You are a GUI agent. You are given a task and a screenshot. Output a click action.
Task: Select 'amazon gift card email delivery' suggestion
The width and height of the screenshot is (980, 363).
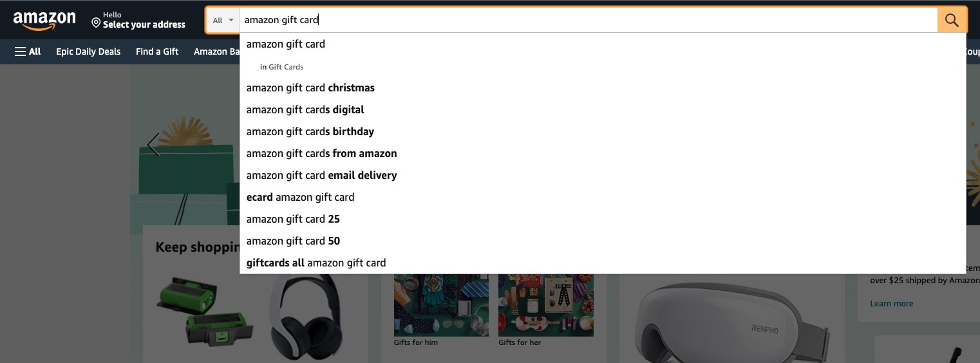(321, 175)
